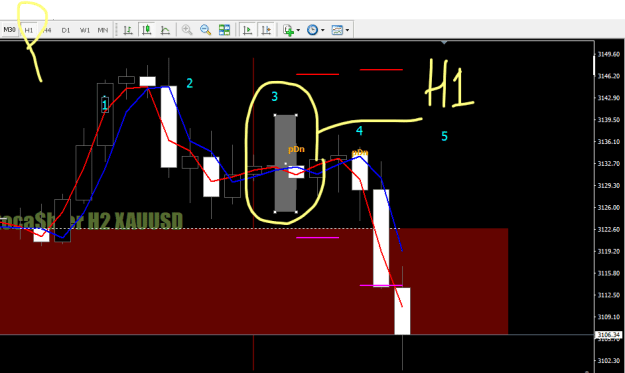Click the chart shift triangle marker
Viewport: 625px width, 373px height.
click(444, 42)
